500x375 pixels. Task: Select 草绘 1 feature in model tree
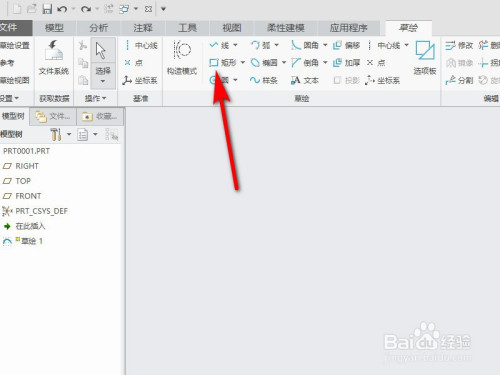pyautogui.click(x=22, y=241)
